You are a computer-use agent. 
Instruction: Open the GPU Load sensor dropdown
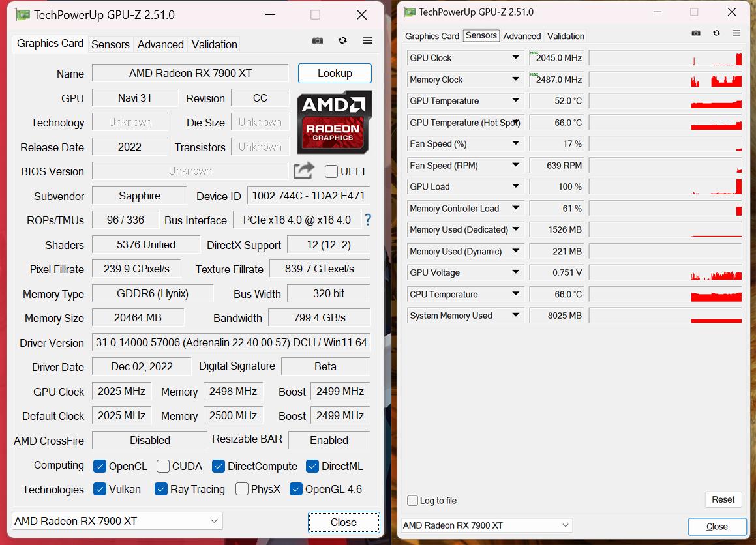coord(515,186)
